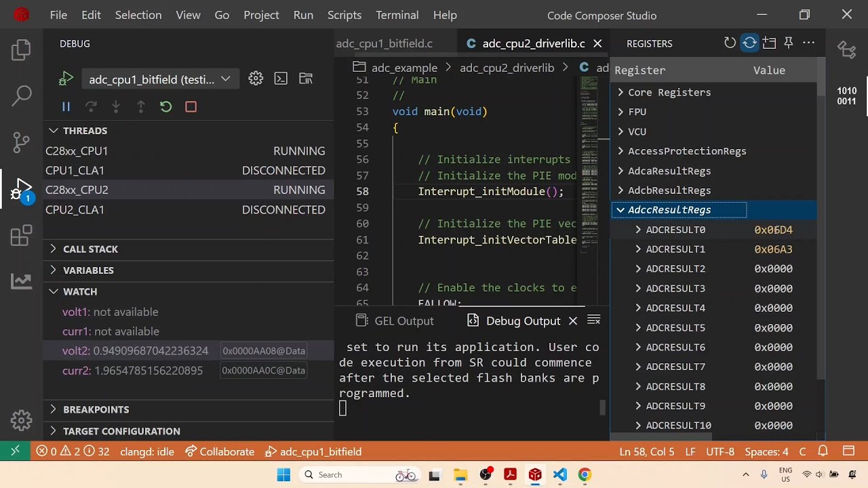Expand the FPU register group
The height and width of the screenshot is (488, 868).
click(x=620, y=112)
